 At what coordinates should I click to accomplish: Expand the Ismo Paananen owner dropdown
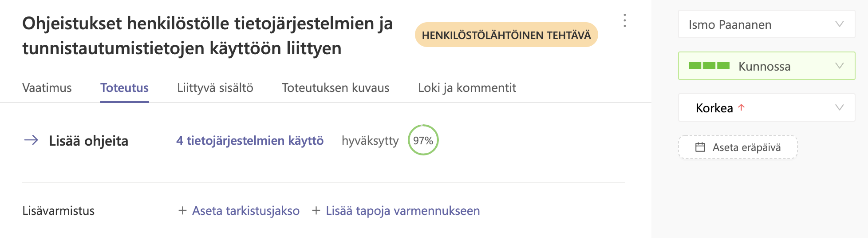767,24
